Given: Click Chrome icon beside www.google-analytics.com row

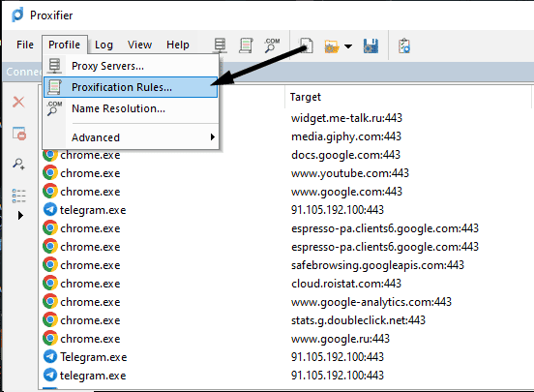Looking at the screenshot, I should [x=50, y=302].
